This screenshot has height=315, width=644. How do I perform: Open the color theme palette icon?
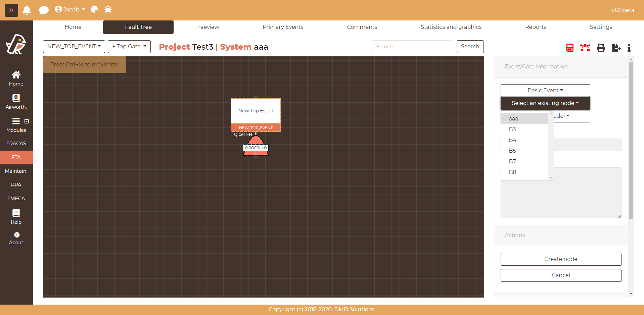click(x=94, y=9)
